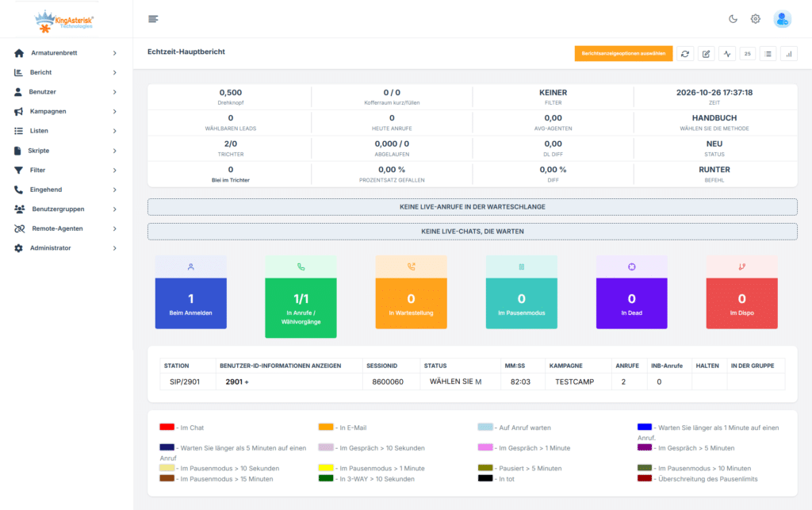
Task: Click the Bericht chart icon
Action: click(18, 72)
